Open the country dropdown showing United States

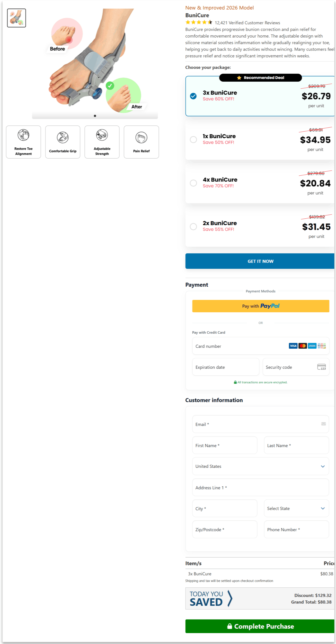(260, 466)
